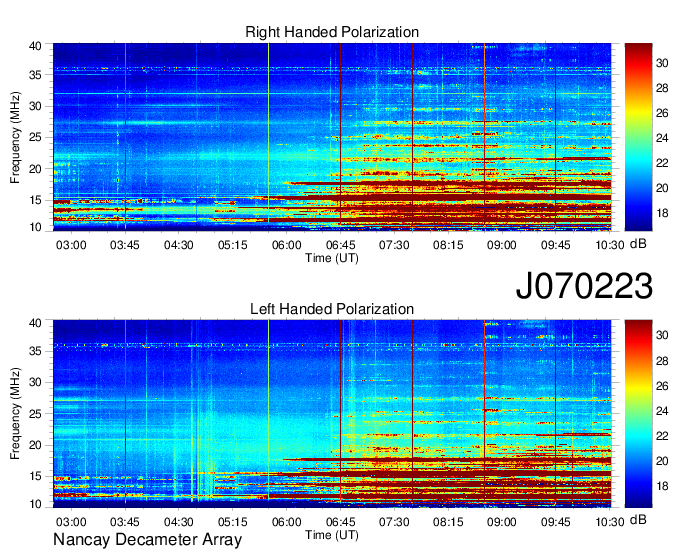Click Time (UT) label under Left Handed plot
Screen dimensions: 680x552
332,535
